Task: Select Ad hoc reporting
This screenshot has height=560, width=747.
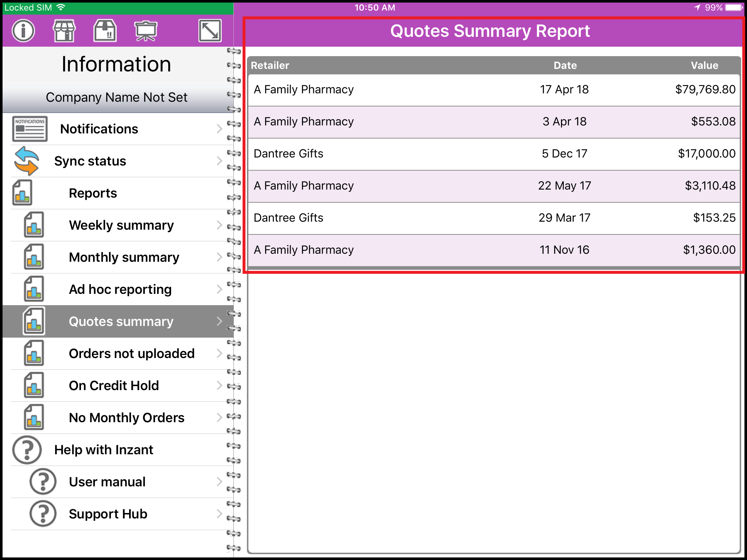Action: click(120, 289)
